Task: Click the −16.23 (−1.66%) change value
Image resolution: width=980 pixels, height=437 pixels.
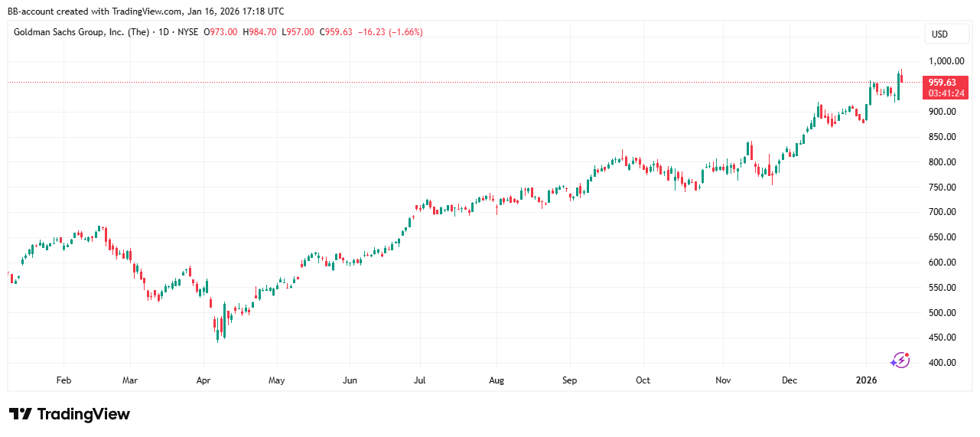Action: pos(390,32)
